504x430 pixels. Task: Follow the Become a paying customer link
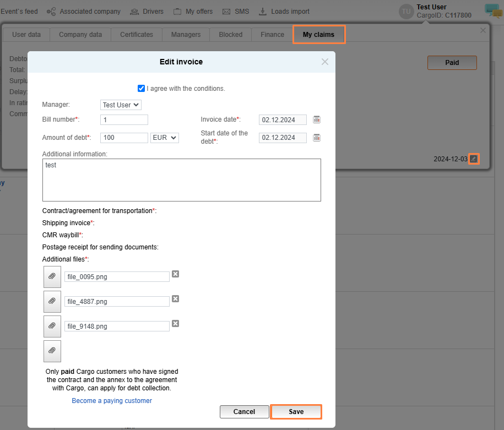point(112,401)
